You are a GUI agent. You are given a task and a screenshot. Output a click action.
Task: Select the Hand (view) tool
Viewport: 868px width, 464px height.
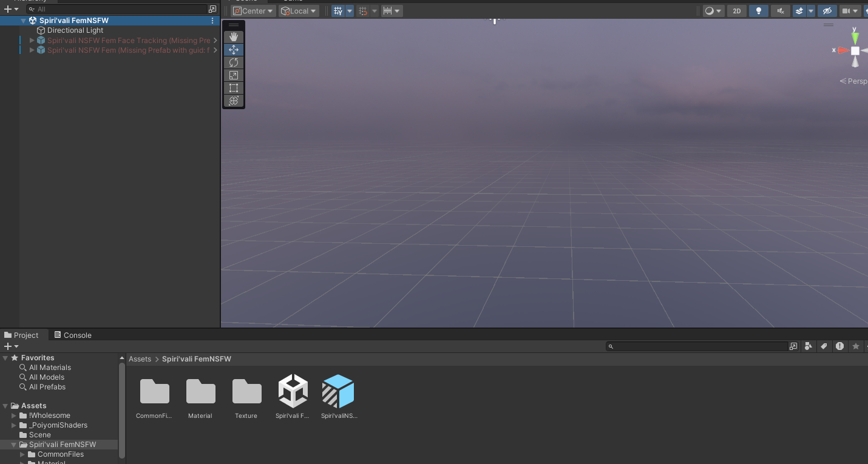[x=234, y=37]
